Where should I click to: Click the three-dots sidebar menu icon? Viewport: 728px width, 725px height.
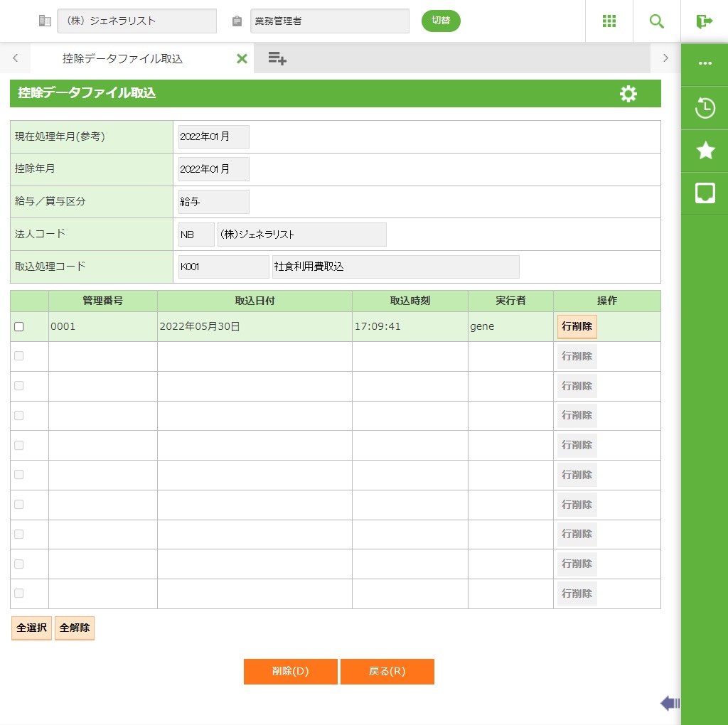coord(705,63)
